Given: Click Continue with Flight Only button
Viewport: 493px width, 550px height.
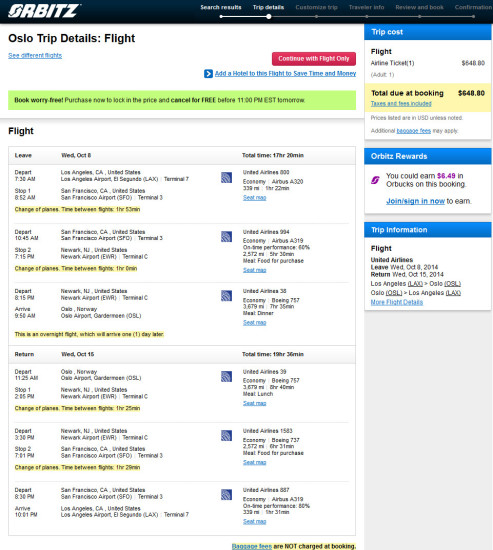Looking at the screenshot, I should pos(314,59).
